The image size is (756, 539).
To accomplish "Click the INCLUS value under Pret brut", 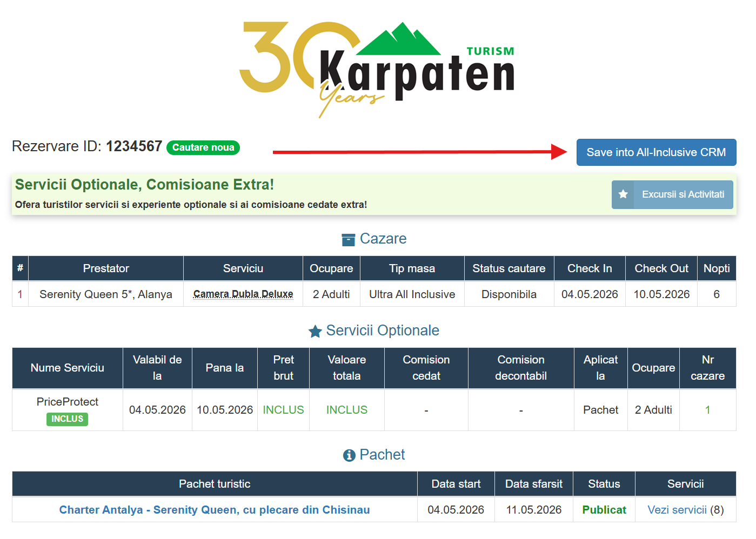I will tap(283, 410).
